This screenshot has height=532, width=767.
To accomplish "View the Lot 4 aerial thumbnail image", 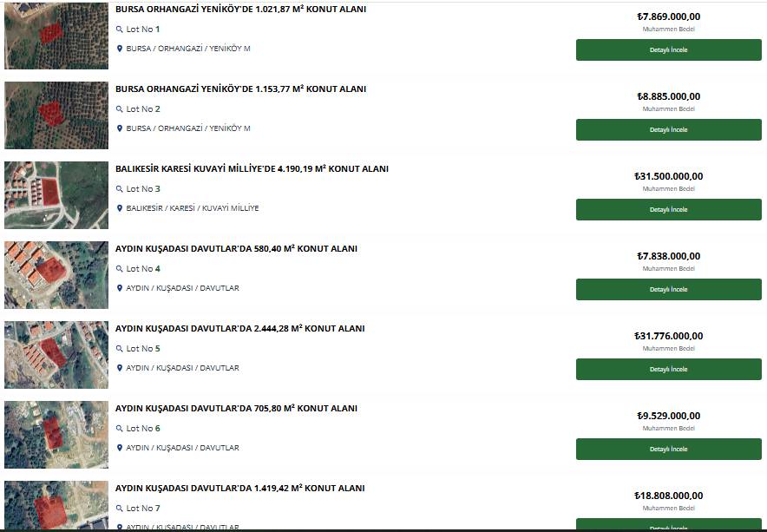I will (56, 274).
